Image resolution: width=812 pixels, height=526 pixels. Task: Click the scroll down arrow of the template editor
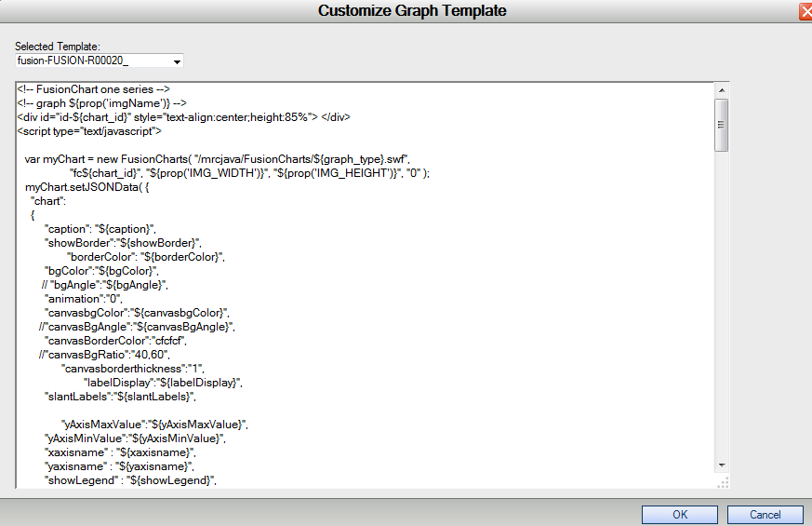pyautogui.click(x=722, y=465)
